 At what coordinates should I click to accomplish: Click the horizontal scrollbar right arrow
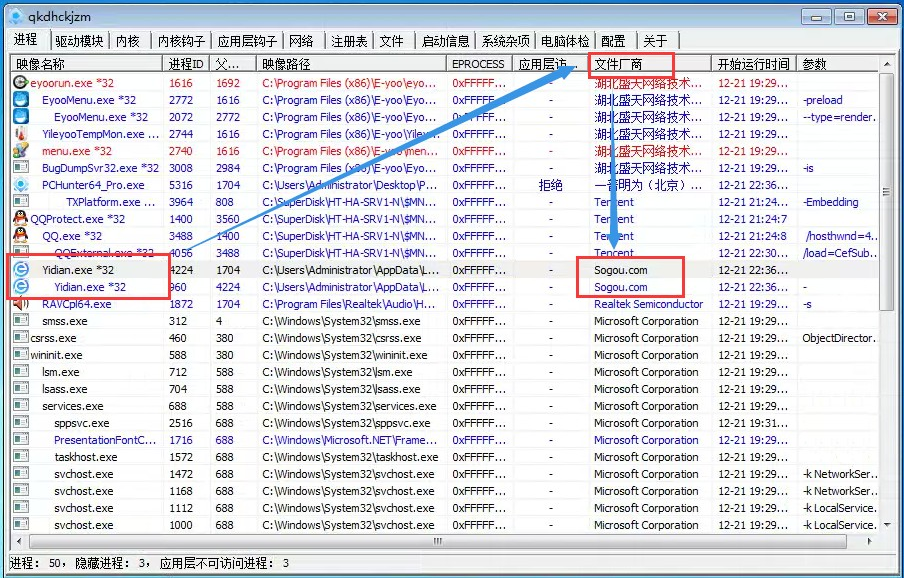pyautogui.click(x=870, y=542)
